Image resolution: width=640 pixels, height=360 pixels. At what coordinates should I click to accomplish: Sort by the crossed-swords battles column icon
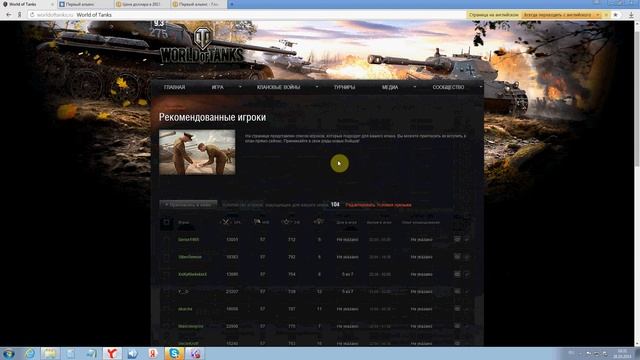[226, 222]
